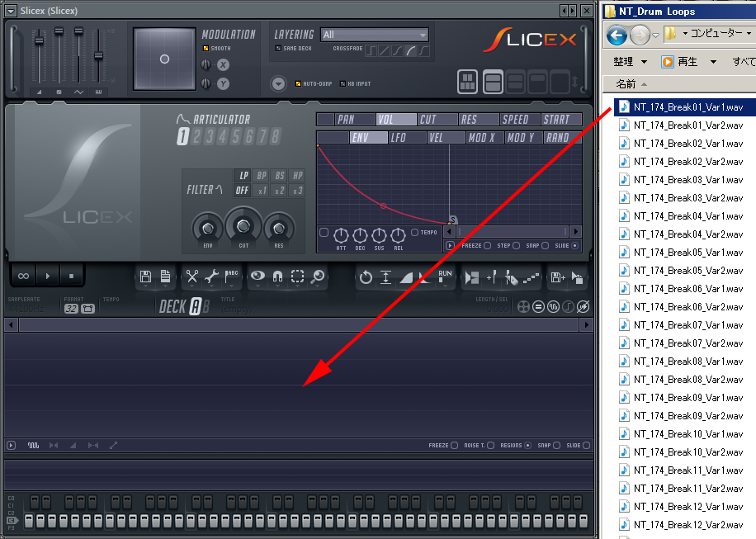756x539 pixels.
Task: Select the BP filter type button
Action: point(262,176)
